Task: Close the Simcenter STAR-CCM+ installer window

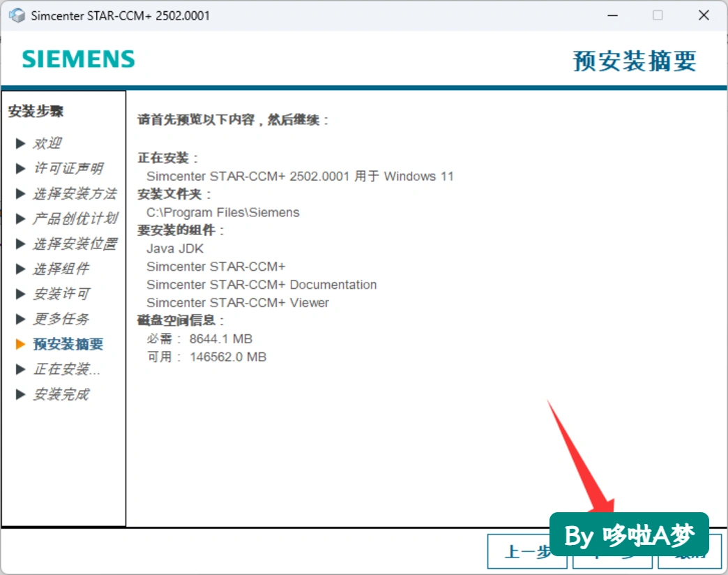Action: click(704, 15)
